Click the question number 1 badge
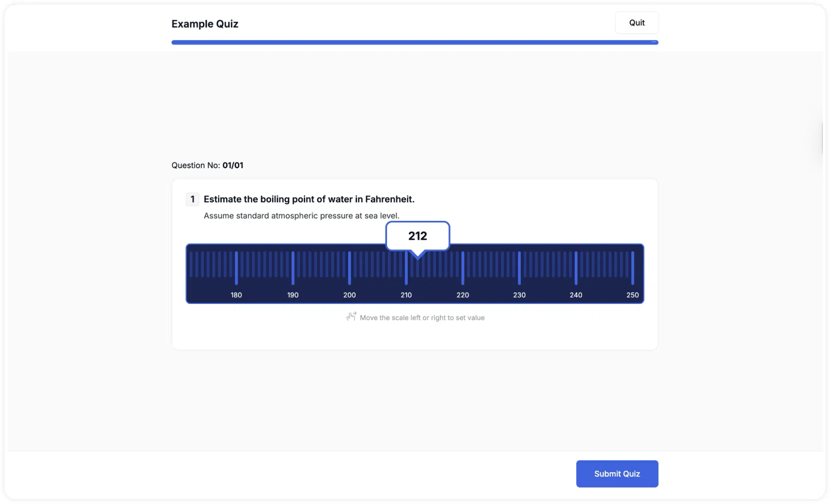The image size is (830, 504). pos(192,199)
